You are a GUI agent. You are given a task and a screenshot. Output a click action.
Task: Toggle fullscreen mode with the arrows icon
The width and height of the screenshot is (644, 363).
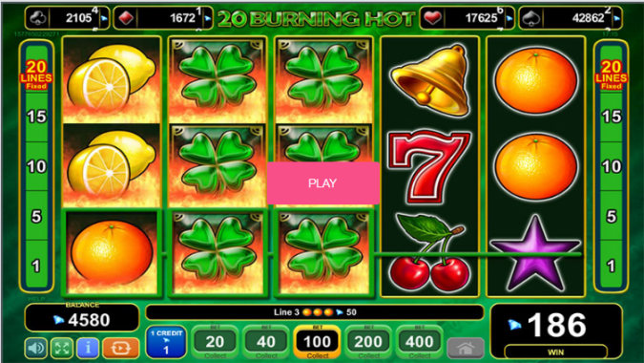coord(62,348)
